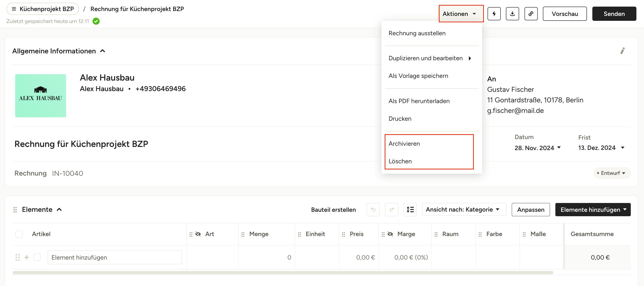Open Elemente hinzufügen dropdown

click(593, 210)
